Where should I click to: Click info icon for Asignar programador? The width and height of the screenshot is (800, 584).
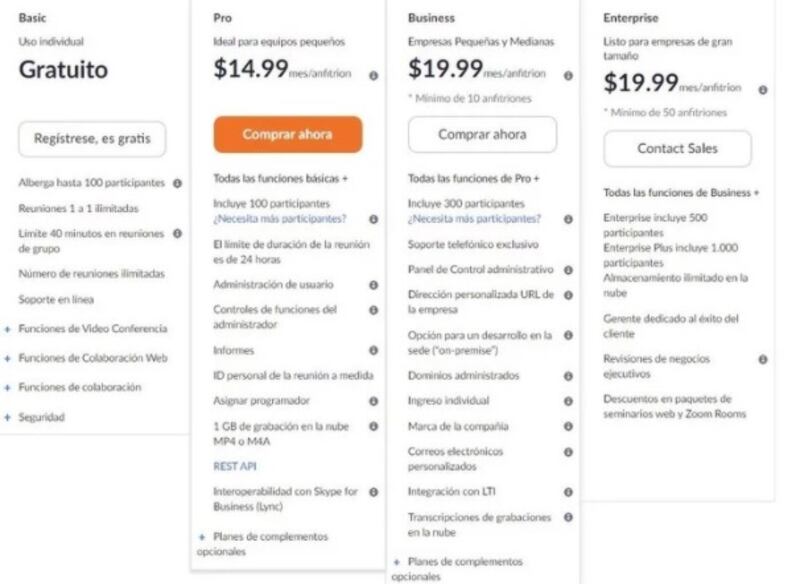coord(373,401)
